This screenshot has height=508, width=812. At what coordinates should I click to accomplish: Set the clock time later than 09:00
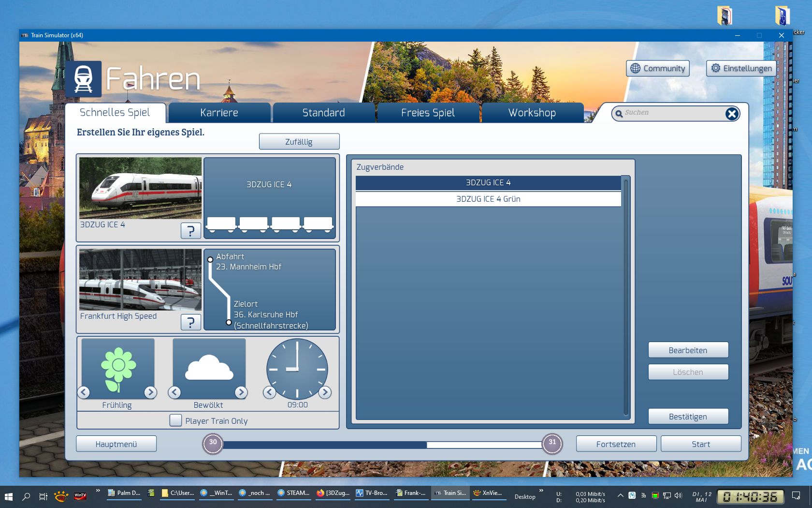(325, 392)
